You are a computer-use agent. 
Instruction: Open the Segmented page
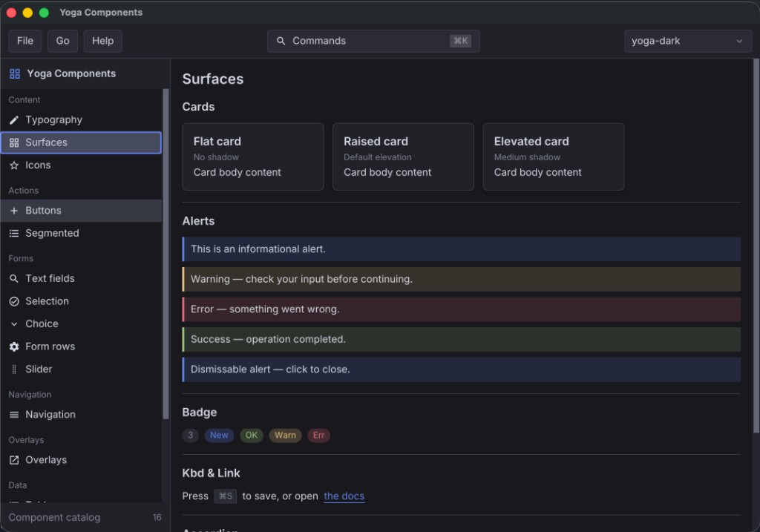coord(81,234)
